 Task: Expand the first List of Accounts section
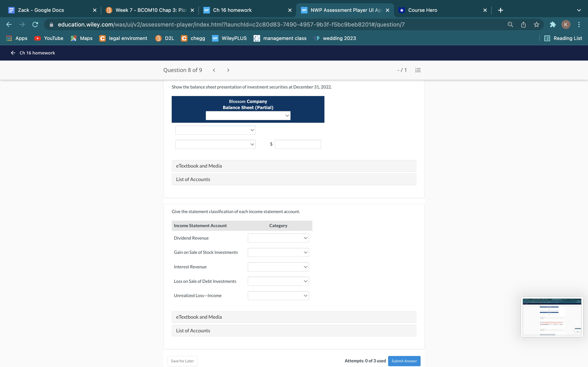point(294,179)
